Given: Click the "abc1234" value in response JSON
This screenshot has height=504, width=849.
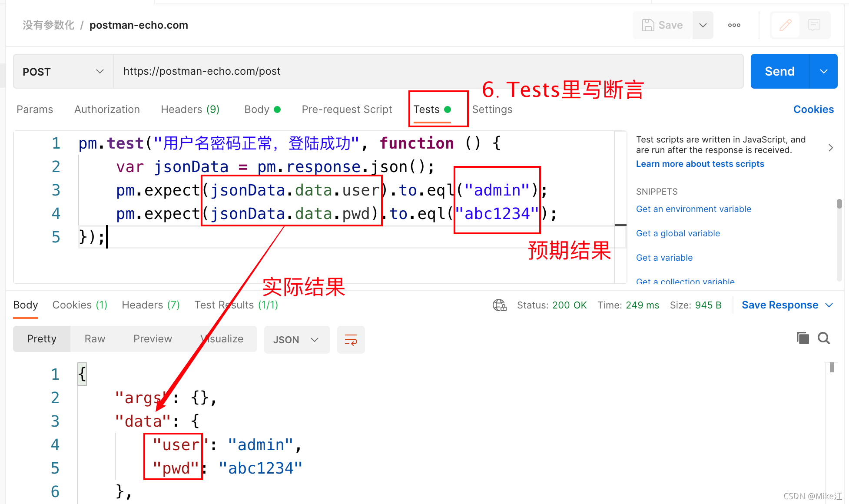Looking at the screenshot, I should point(260,468).
